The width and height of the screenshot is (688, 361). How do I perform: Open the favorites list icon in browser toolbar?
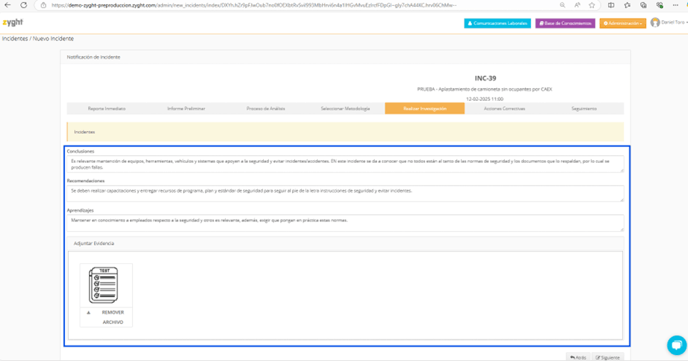627,5
